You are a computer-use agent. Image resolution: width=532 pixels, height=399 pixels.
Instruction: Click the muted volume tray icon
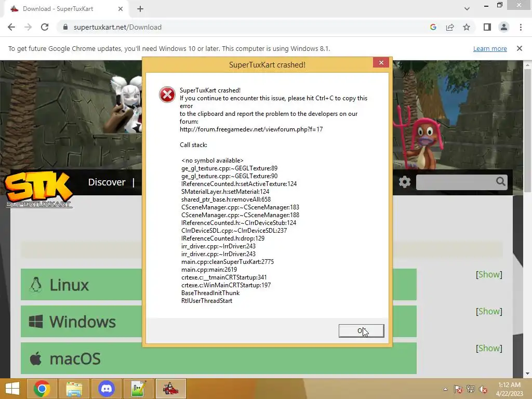[483, 389]
